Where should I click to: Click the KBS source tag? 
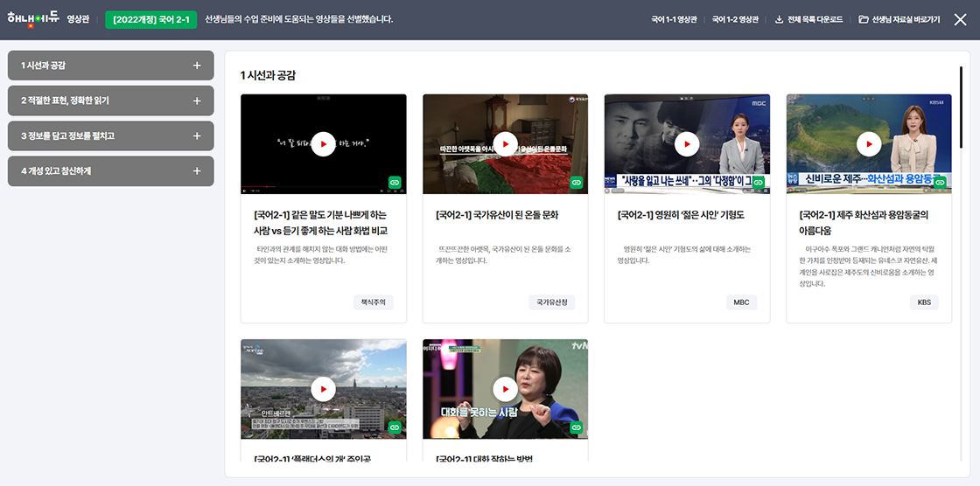point(924,302)
